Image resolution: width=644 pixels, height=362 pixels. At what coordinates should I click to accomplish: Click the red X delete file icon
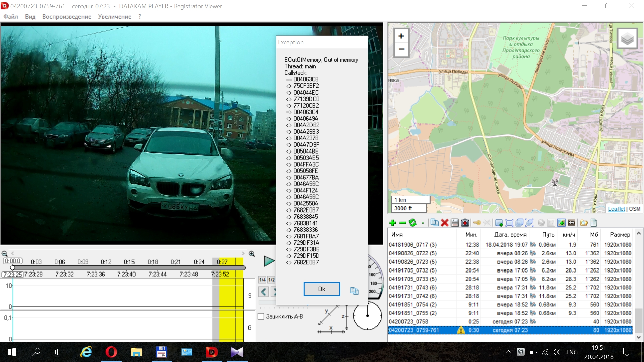point(445,223)
